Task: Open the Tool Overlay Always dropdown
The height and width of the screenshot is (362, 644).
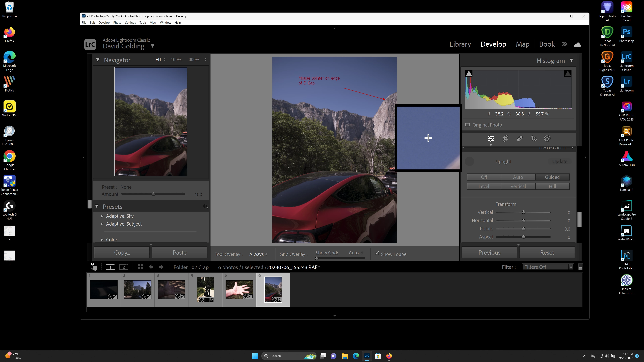Action: (258, 254)
